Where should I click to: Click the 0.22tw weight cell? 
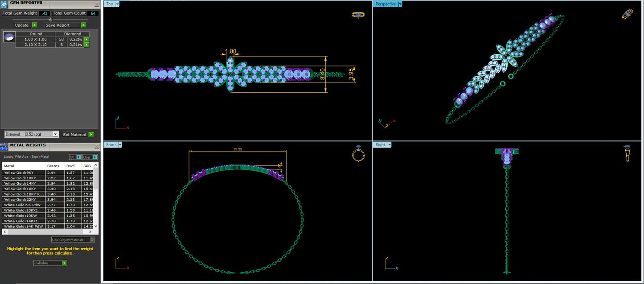[76, 39]
